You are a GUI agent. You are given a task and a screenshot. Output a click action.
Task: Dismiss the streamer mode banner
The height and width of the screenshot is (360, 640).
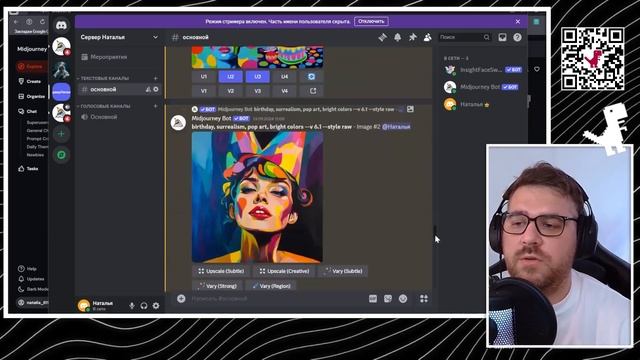518,21
